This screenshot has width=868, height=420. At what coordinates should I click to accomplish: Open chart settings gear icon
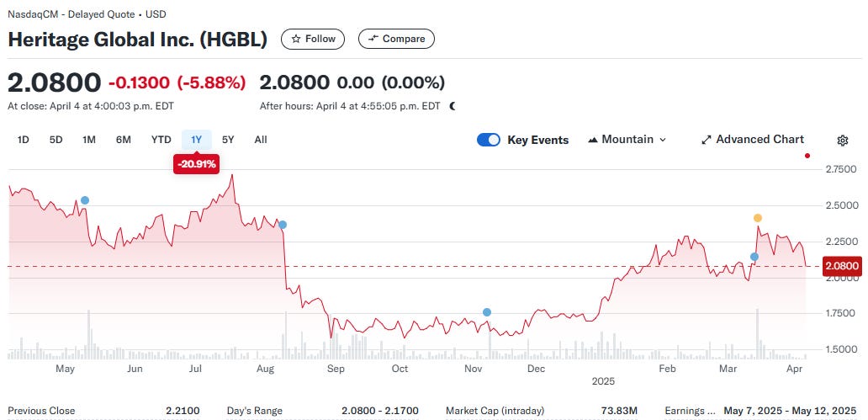point(843,141)
